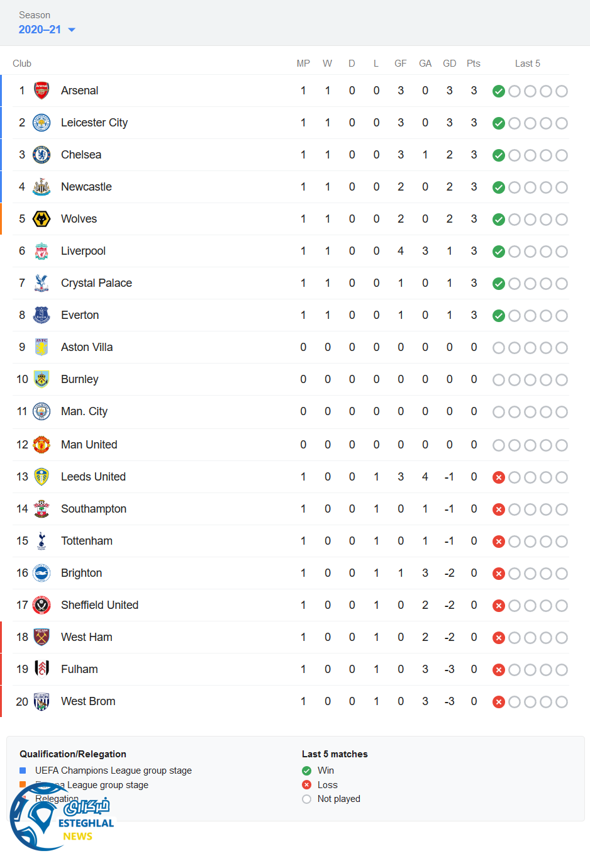Click the Tottenham crest icon
The height and width of the screenshot is (868, 590).
point(42,541)
